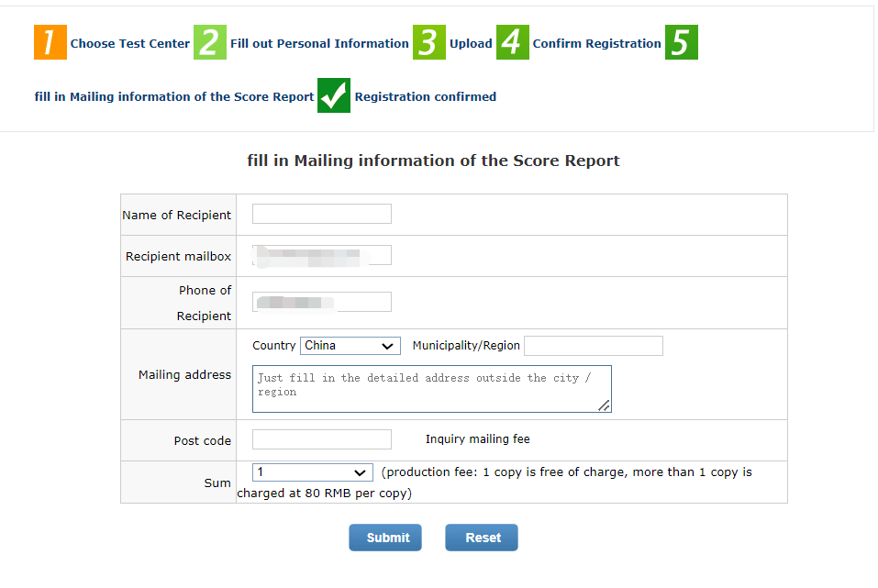This screenshot has height=588, width=878.
Task: Focus the Post code input box
Action: (x=322, y=439)
